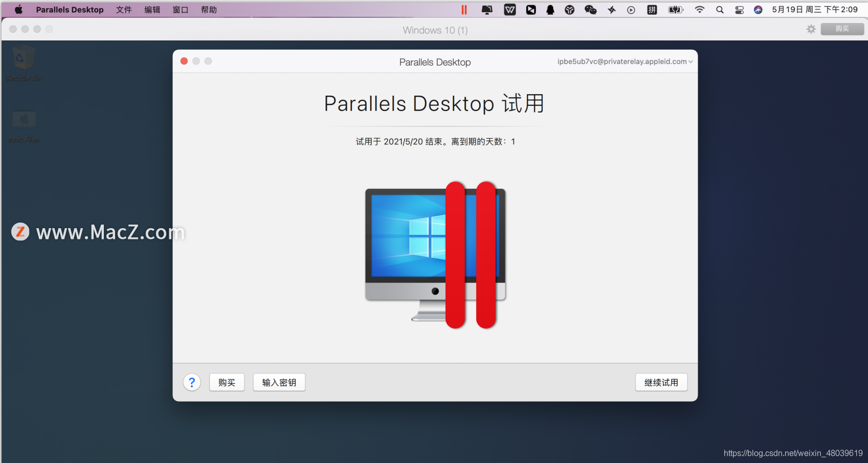Open the Parallels Desktop app menu

click(70, 10)
